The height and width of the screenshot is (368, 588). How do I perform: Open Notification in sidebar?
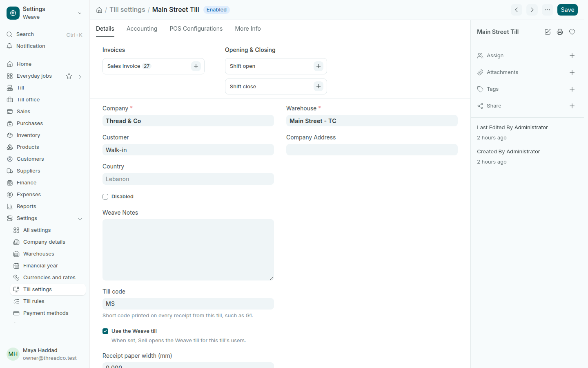coord(45,46)
